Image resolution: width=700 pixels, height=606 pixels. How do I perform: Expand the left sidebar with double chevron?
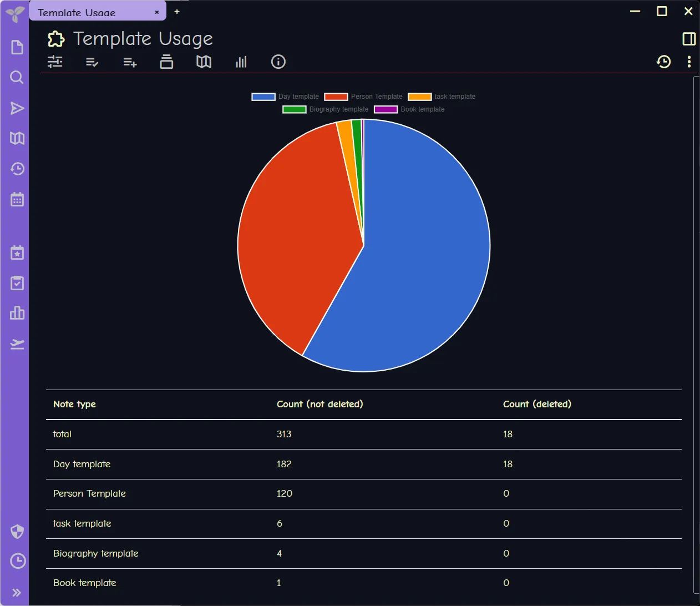pos(17,593)
